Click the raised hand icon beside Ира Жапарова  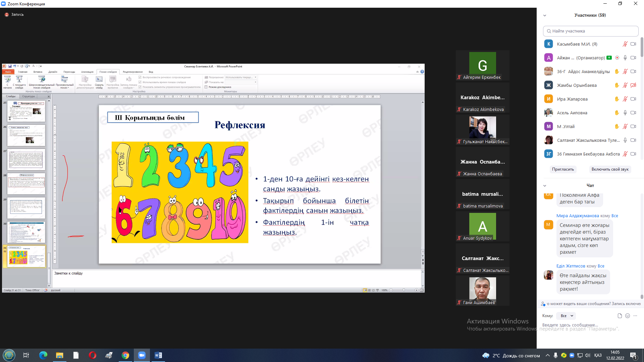[617, 99]
